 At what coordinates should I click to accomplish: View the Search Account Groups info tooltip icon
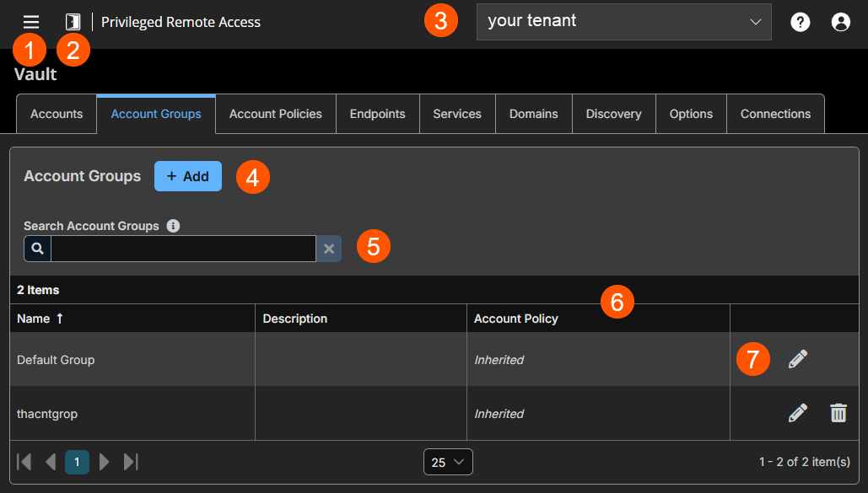tap(173, 225)
